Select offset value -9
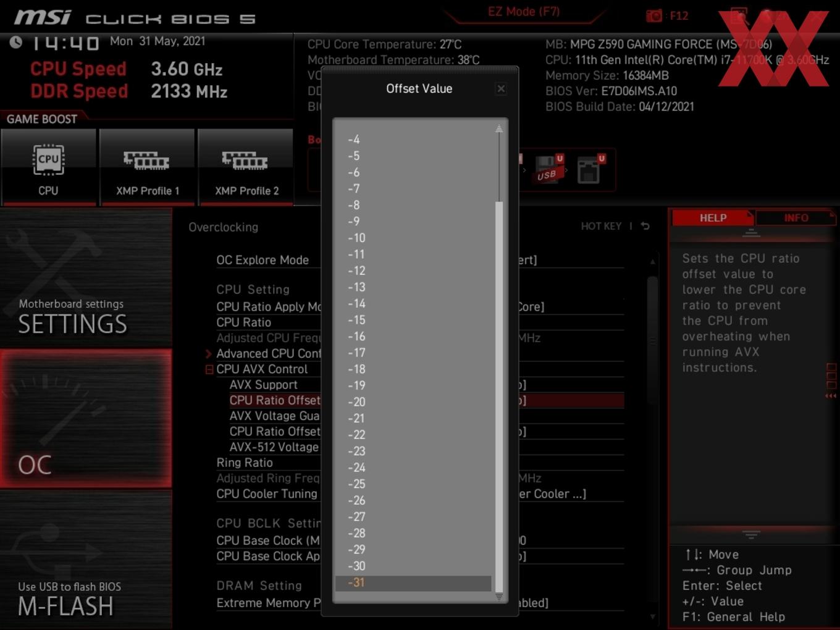 (413, 222)
